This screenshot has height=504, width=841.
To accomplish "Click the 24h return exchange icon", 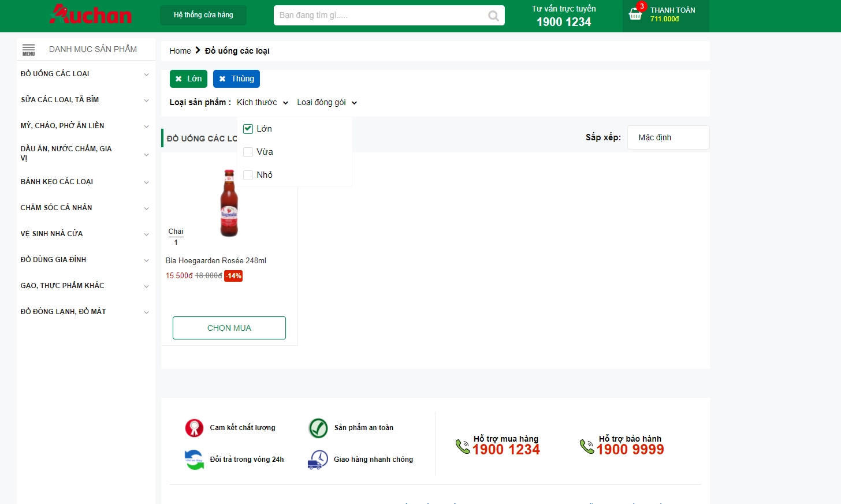I will coord(194,460).
